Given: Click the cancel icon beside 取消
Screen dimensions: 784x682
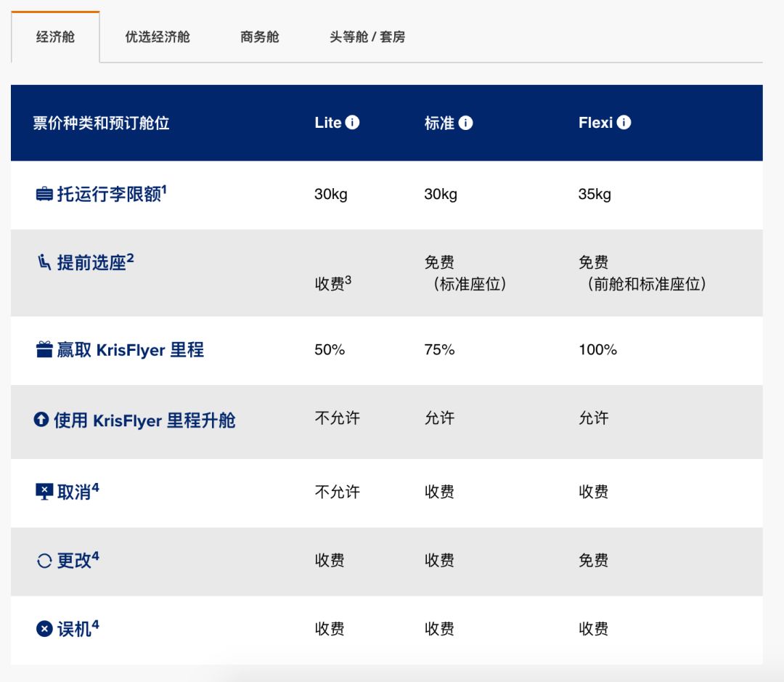Looking at the screenshot, I should [x=44, y=492].
